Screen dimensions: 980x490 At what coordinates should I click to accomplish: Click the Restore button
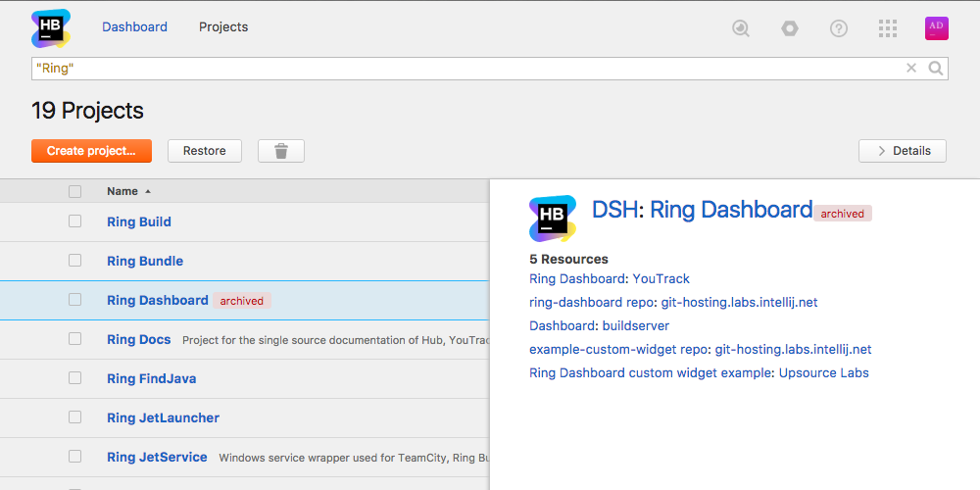205,151
